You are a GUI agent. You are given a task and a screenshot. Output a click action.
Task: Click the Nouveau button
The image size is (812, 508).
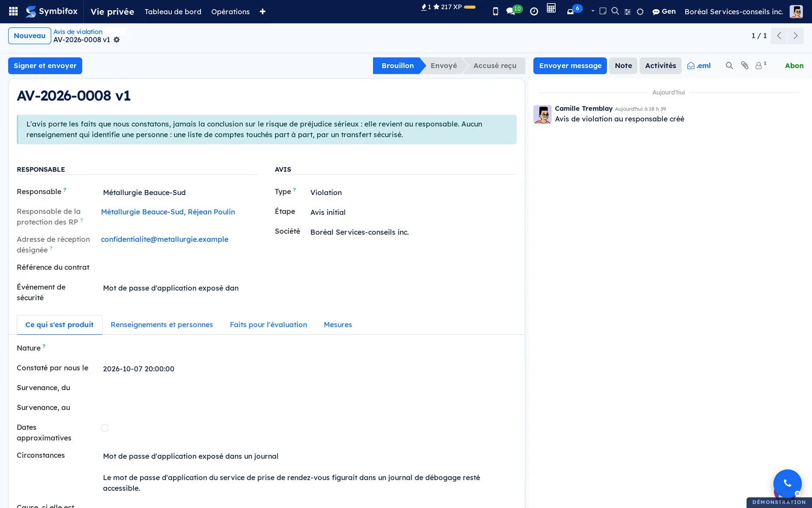(29, 36)
